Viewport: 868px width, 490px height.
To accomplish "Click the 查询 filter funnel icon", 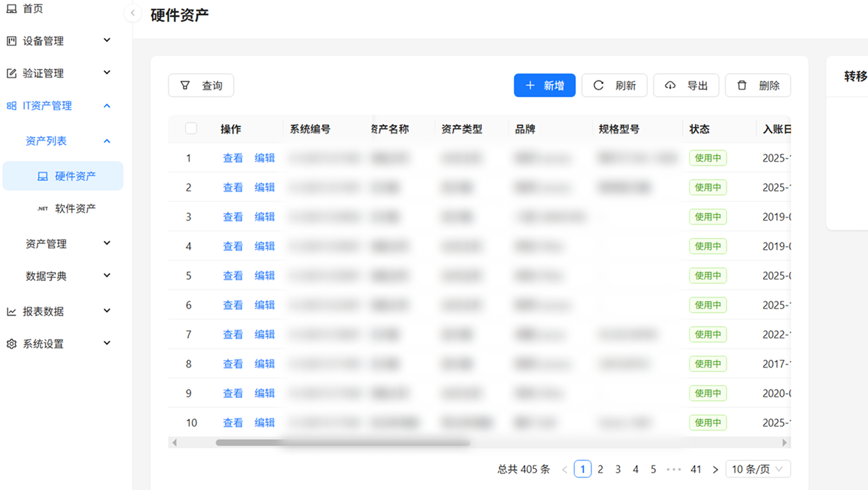I will [x=185, y=86].
